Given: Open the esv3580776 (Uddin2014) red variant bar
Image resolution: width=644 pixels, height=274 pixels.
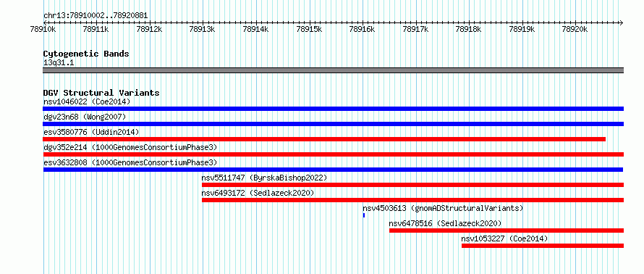Looking at the screenshot, I should [324, 139].
